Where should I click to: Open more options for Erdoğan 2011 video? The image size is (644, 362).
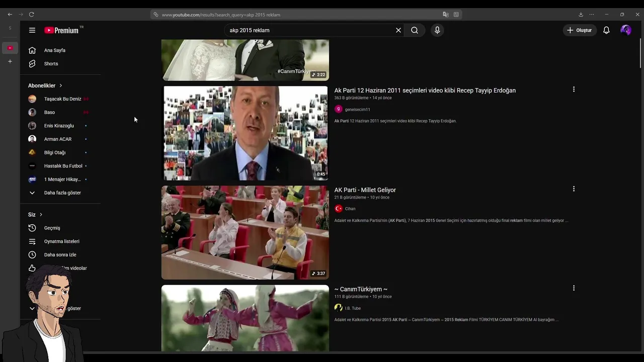[574, 89]
